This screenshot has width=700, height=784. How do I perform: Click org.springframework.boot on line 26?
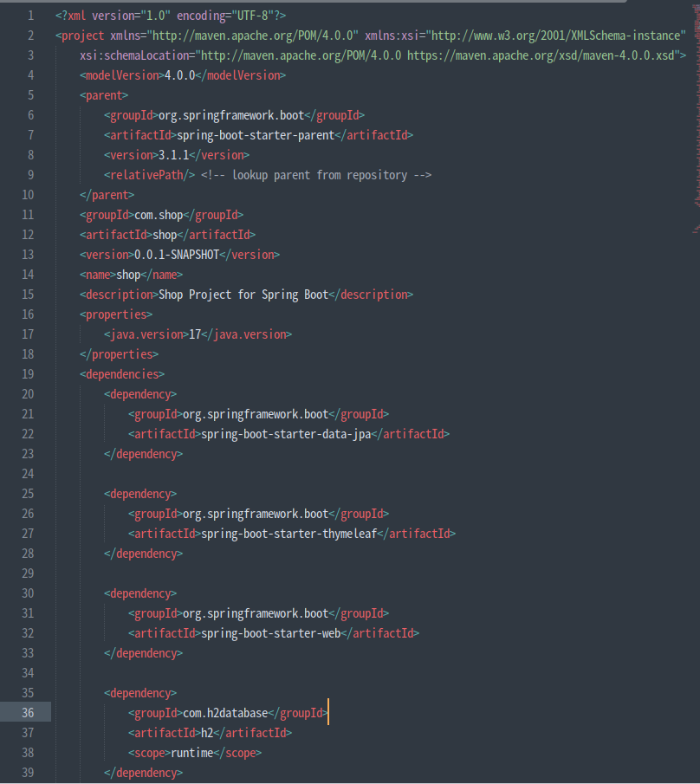coord(256,514)
